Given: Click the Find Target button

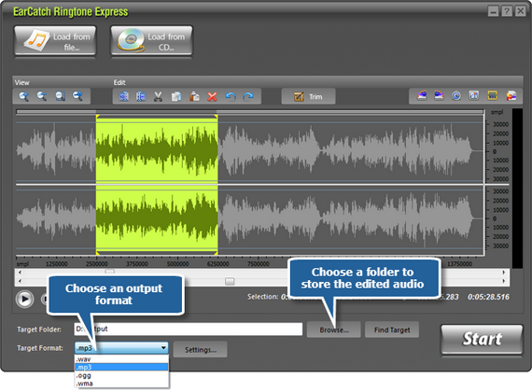Looking at the screenshot, I should point(392,329).
